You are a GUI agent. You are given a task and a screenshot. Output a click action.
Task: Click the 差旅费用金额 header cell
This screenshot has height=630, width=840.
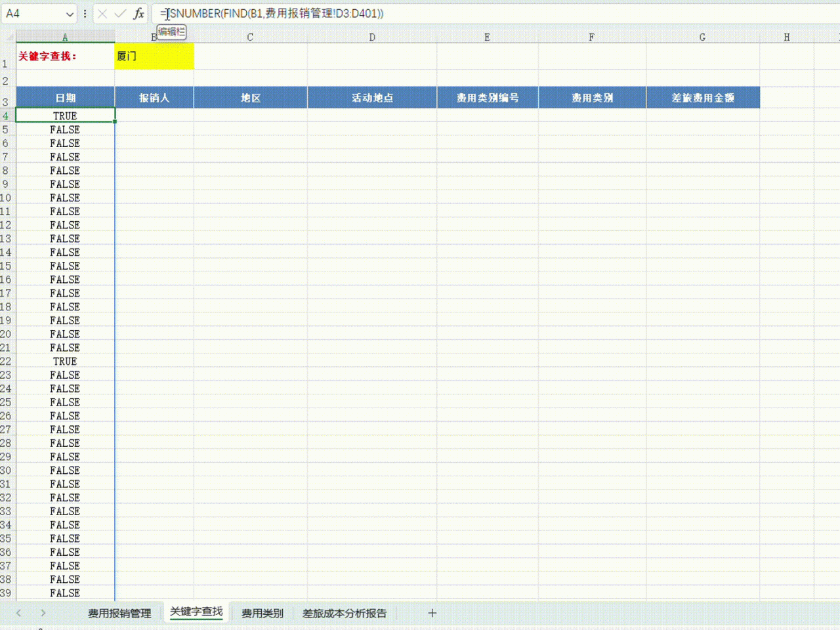[x=702, y=97]
